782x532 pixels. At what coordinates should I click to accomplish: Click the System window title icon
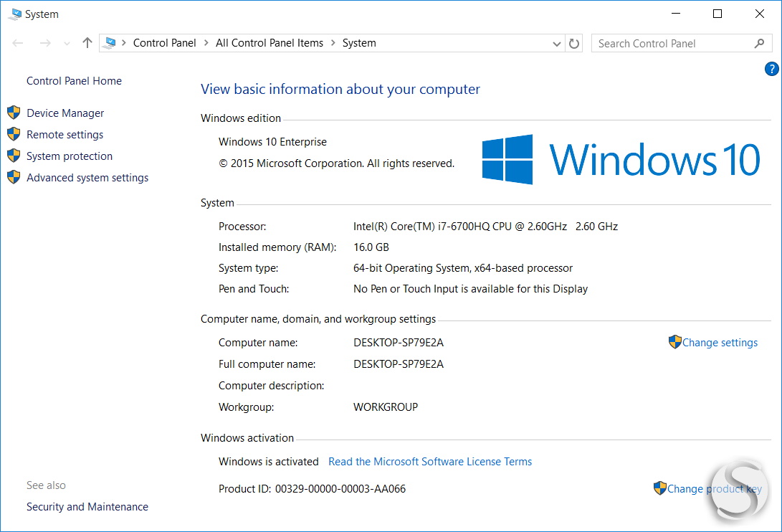pos(15,14)
